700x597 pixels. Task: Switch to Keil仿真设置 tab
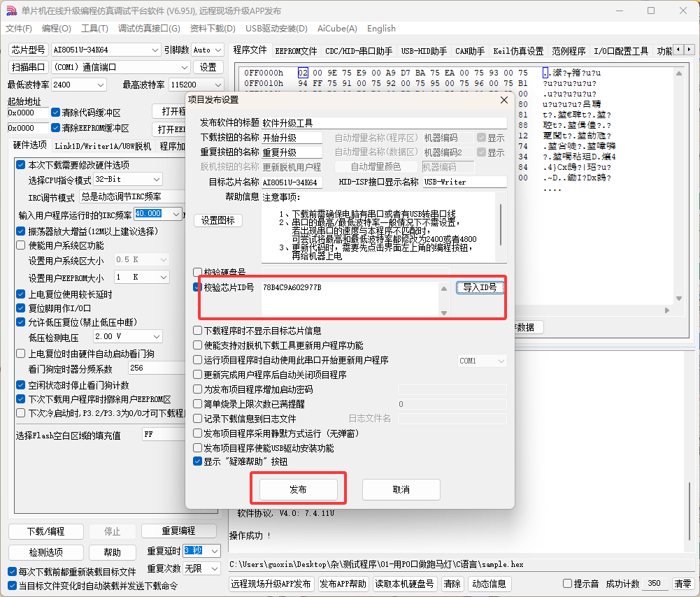click(x=518, y=51)
